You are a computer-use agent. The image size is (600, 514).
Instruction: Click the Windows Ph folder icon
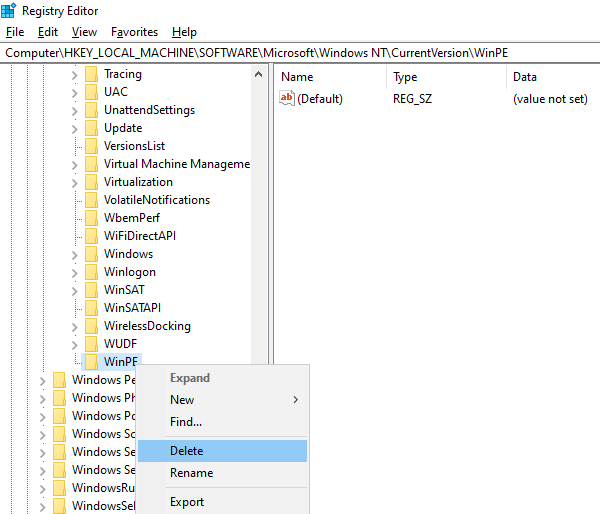tap(59, 398)
